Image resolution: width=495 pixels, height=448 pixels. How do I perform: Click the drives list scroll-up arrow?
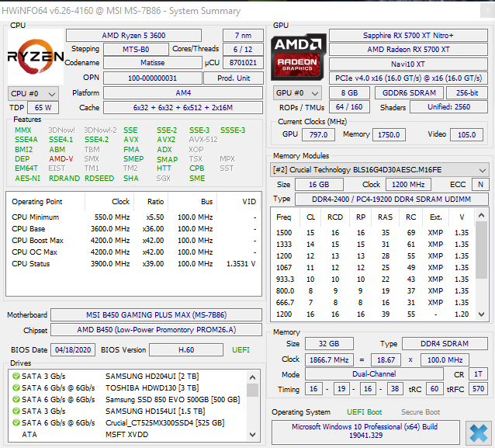252,377
